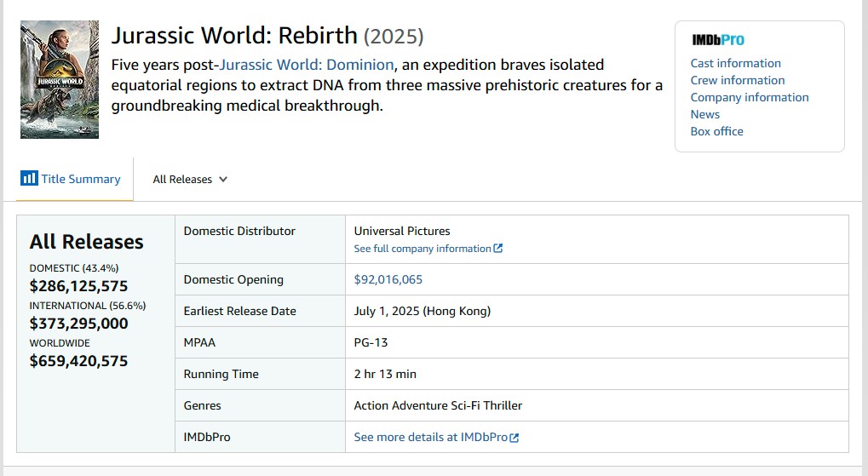This screenshot has height=476, width=868.
Task: Click the Title Summary bar chart icon
Action: click(29, 178)
